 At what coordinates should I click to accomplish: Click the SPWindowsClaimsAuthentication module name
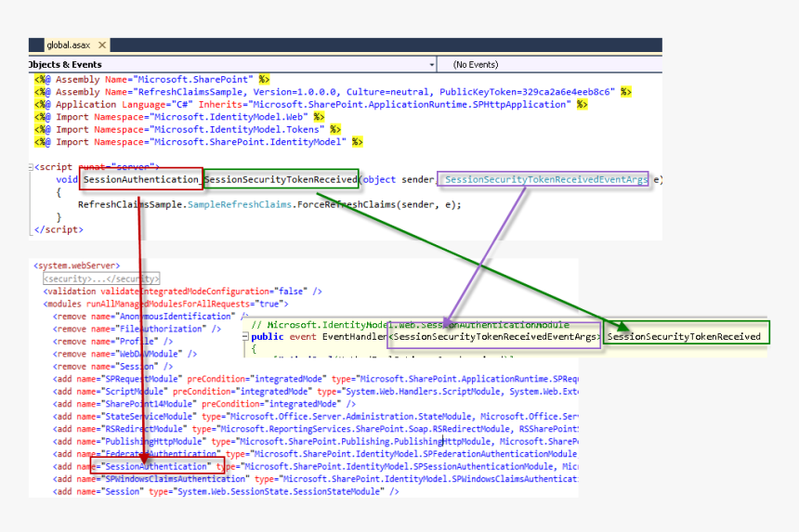170,479
